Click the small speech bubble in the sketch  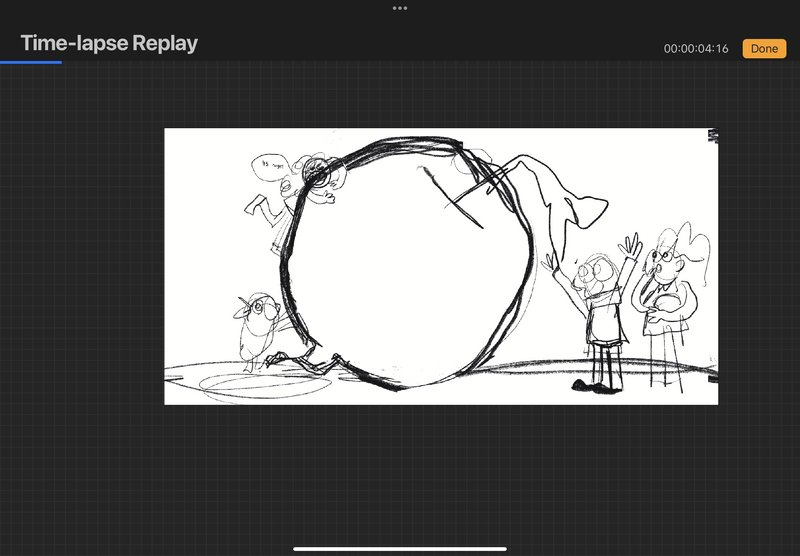tap(268, 162)
